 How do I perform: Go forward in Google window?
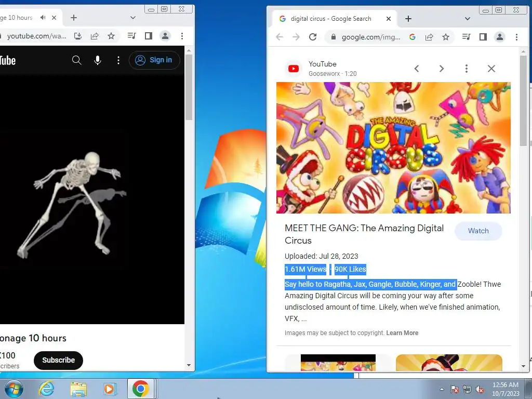tap(296, 37)
